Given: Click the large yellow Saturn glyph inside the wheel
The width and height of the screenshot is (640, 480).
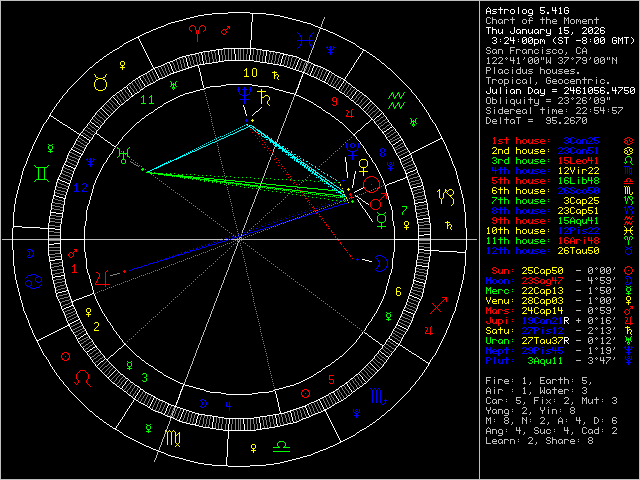Looking at the screenshot, I should pos(264,98).
